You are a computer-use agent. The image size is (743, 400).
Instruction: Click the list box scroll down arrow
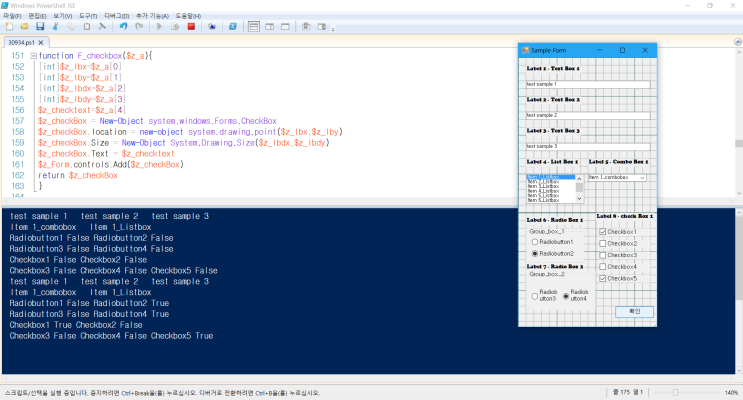pos(579,199)
